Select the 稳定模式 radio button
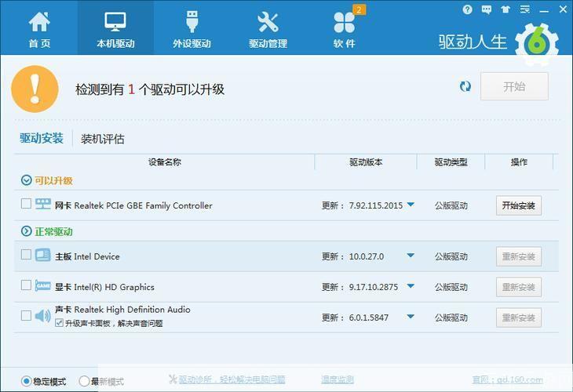 click(x=27, y=381)
